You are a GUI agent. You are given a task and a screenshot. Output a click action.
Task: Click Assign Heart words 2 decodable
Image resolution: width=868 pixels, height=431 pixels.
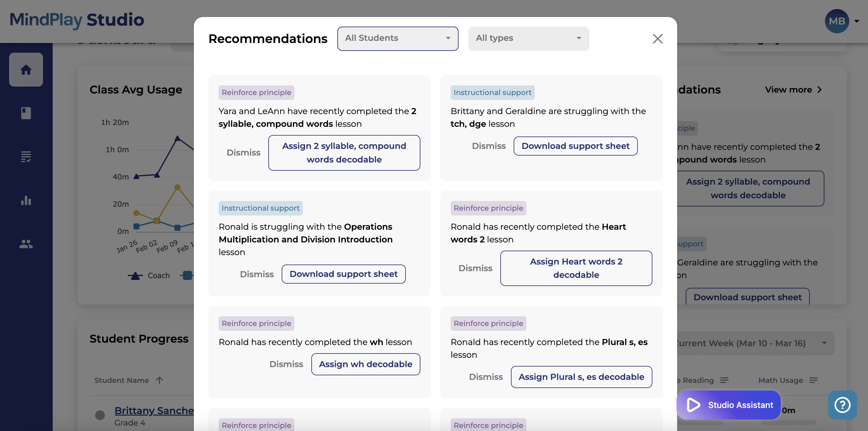(576, 268)
